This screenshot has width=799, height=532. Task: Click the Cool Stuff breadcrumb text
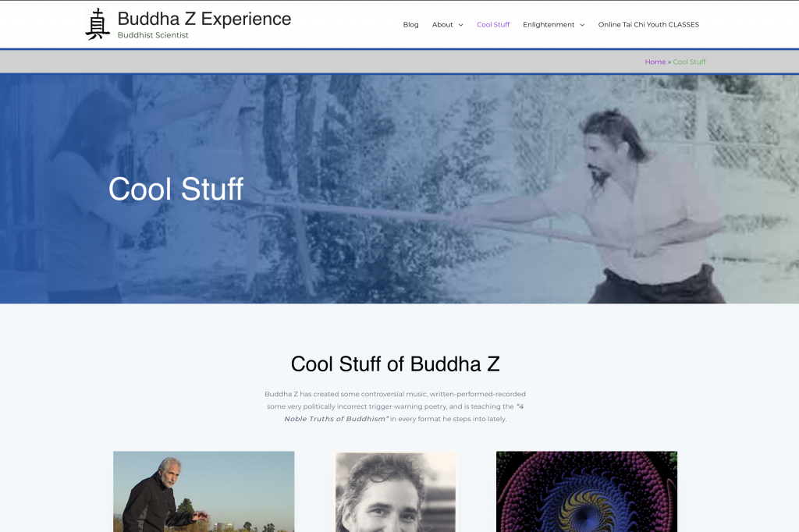(x=690, y=62)
